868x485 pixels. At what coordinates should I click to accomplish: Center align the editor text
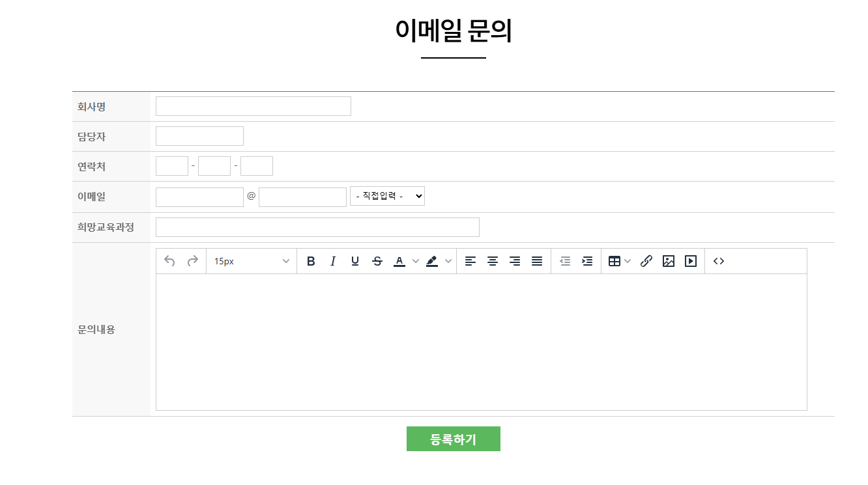click(493, 261)
